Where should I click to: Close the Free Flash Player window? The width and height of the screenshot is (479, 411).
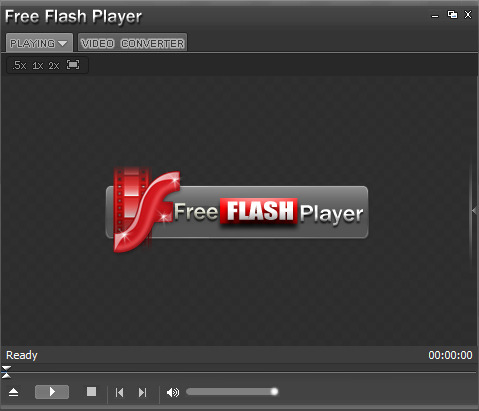468,15
